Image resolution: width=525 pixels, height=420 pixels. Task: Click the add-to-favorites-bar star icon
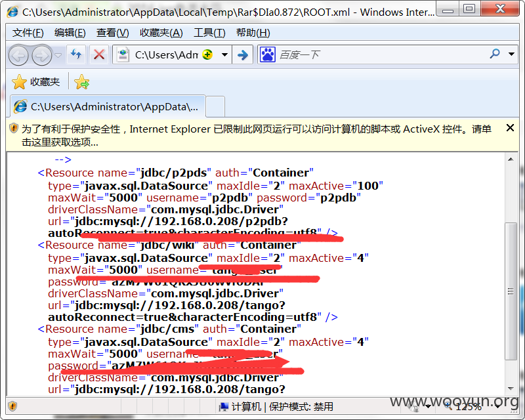click(x=81, y=82)
